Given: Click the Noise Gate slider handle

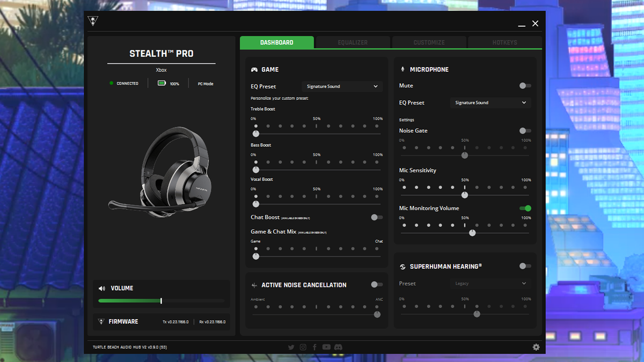Looking at the screenshot, I should 465,156.
